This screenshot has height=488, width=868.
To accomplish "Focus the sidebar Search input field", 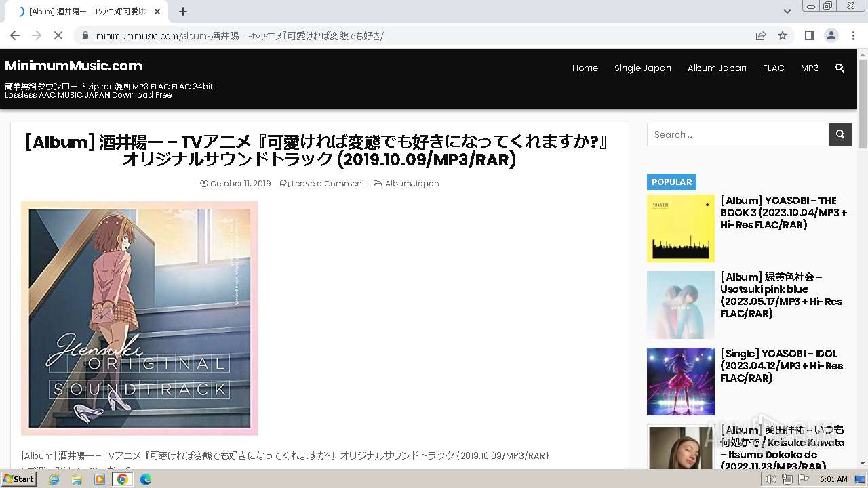I will (x=738, y=134).
